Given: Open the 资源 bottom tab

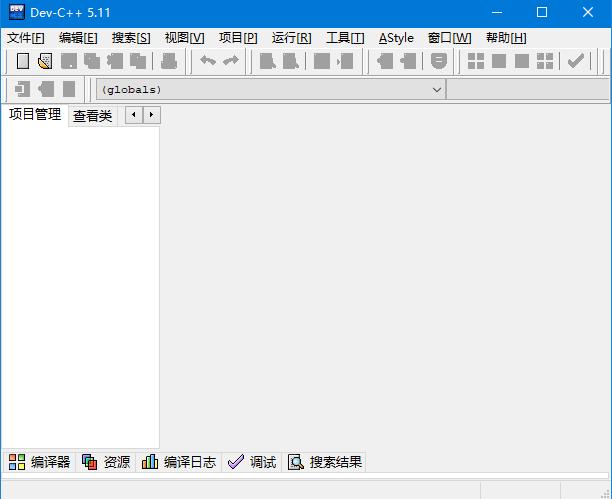Looking at the screenshot, I should (x=106, y=462).
